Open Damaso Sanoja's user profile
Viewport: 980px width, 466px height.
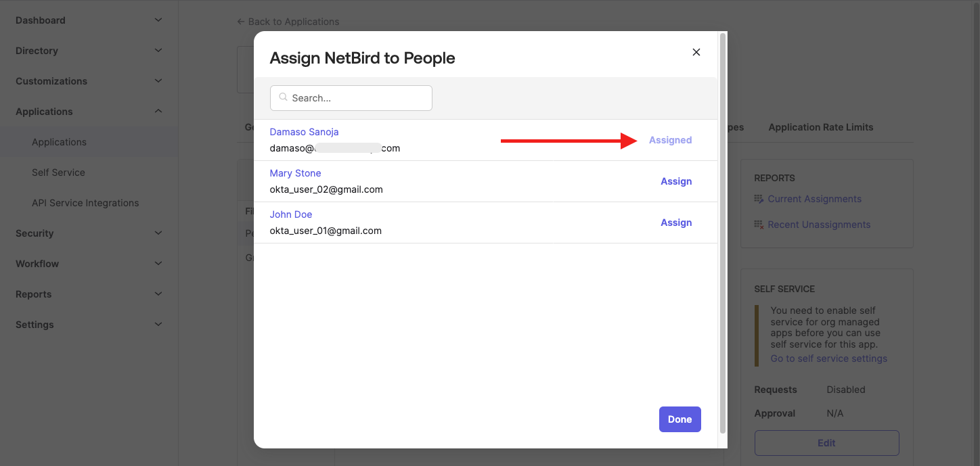click(304, 131)
